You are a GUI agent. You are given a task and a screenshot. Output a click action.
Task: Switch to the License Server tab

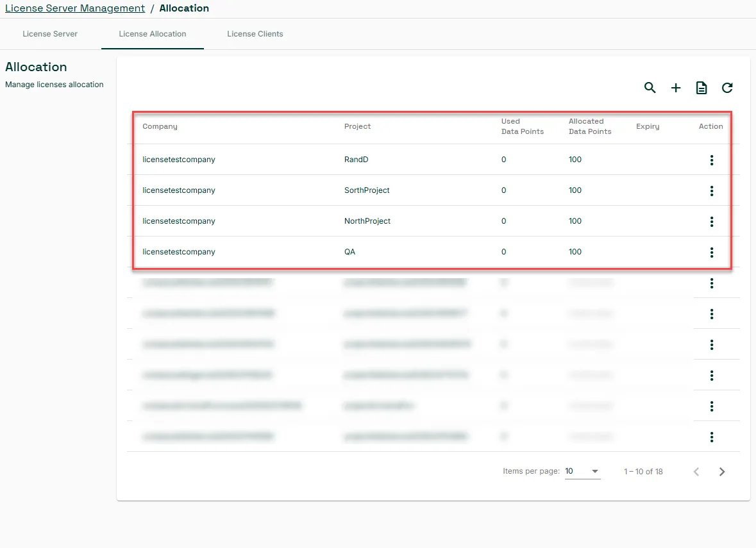[50, 34]
